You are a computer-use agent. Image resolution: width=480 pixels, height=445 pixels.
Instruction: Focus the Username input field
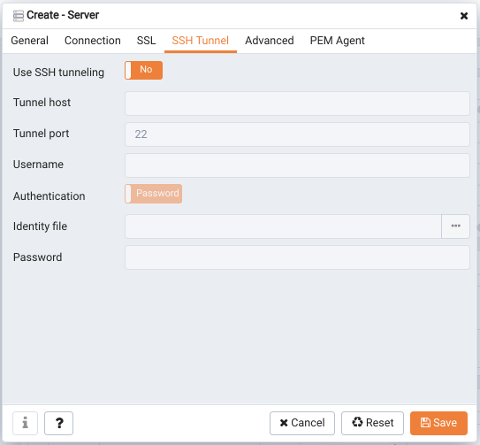coord(297,165)
